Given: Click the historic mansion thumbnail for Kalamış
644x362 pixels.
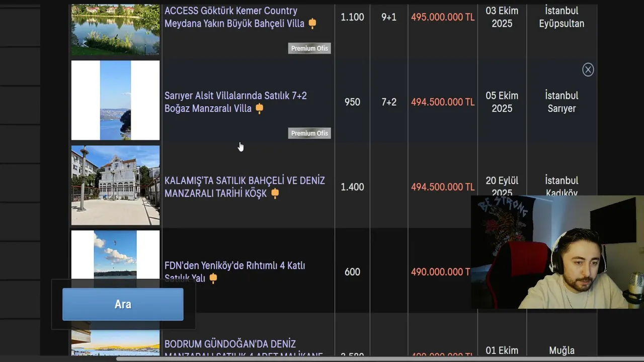Looking at the screenshot, I should pos(115,185).
